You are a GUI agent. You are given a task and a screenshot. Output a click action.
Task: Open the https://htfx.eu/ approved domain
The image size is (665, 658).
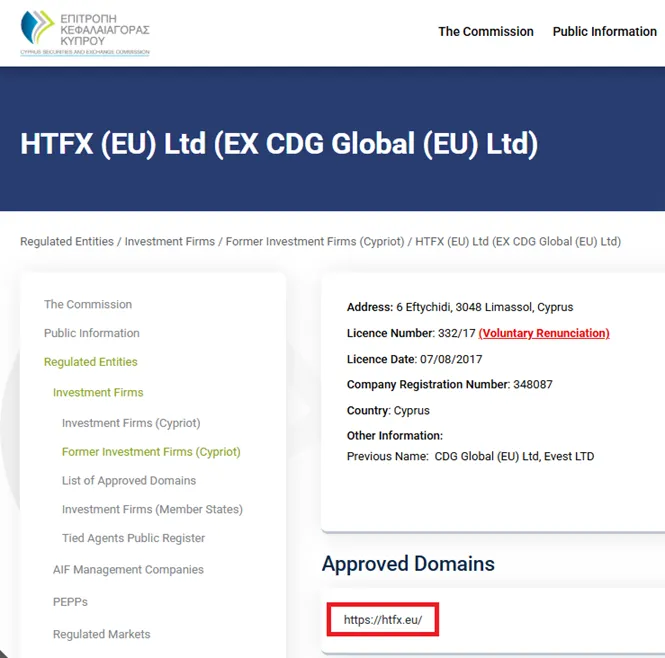383,620
